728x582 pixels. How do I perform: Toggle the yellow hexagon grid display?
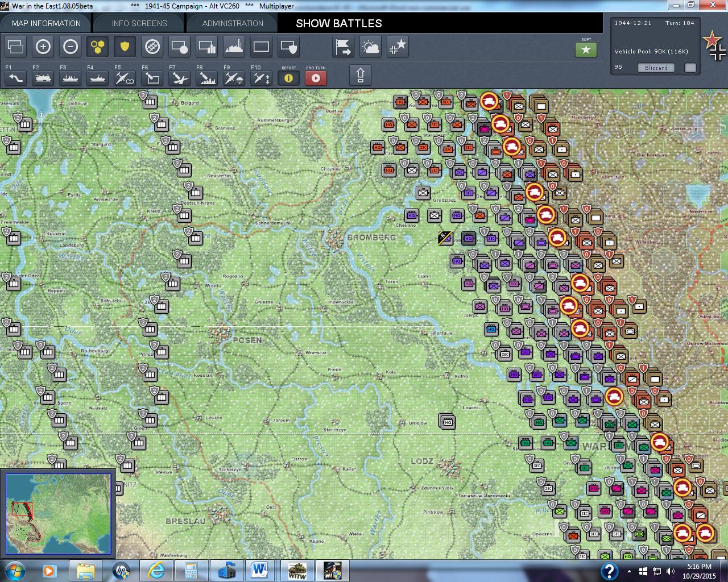[x=98, y=47]
